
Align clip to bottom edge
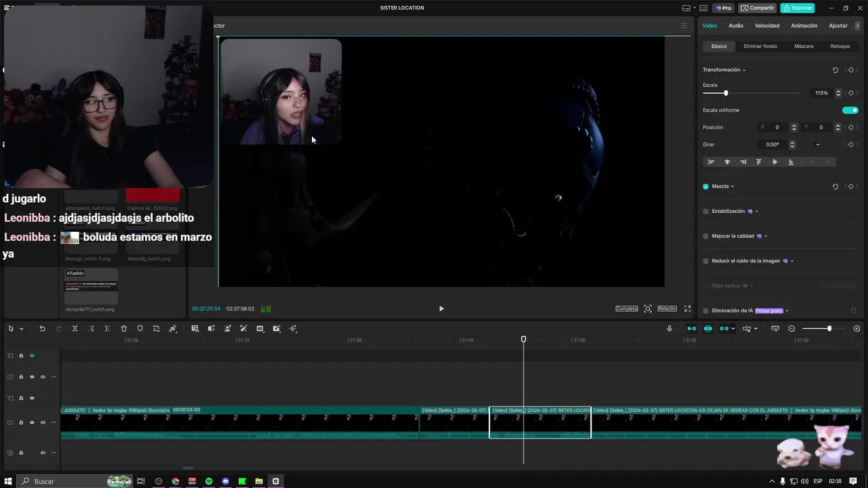coord(791,162)
